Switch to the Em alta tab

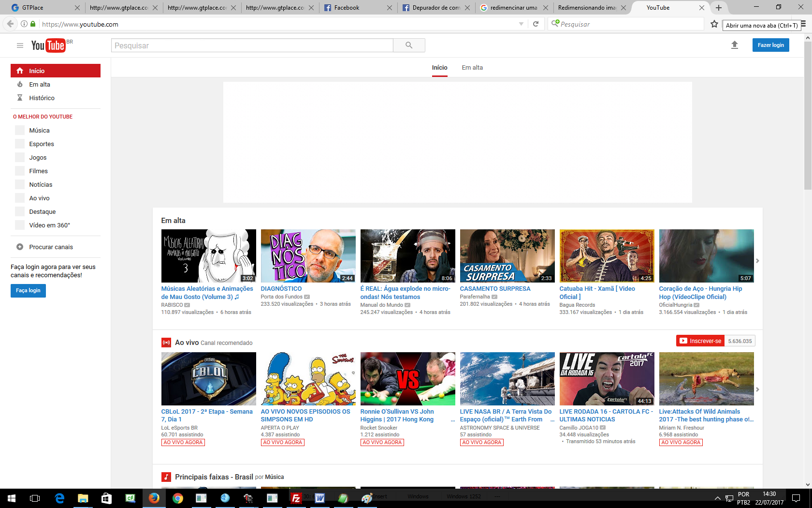[x=472, y=67]
